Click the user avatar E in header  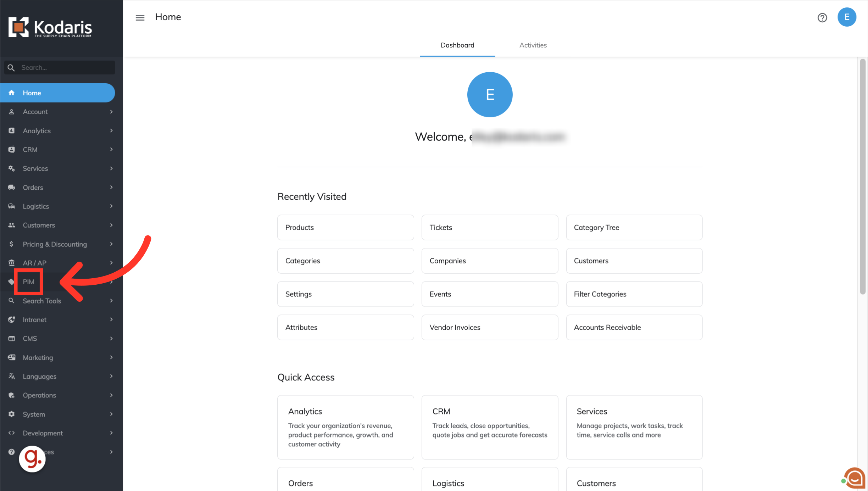[847, 17]
